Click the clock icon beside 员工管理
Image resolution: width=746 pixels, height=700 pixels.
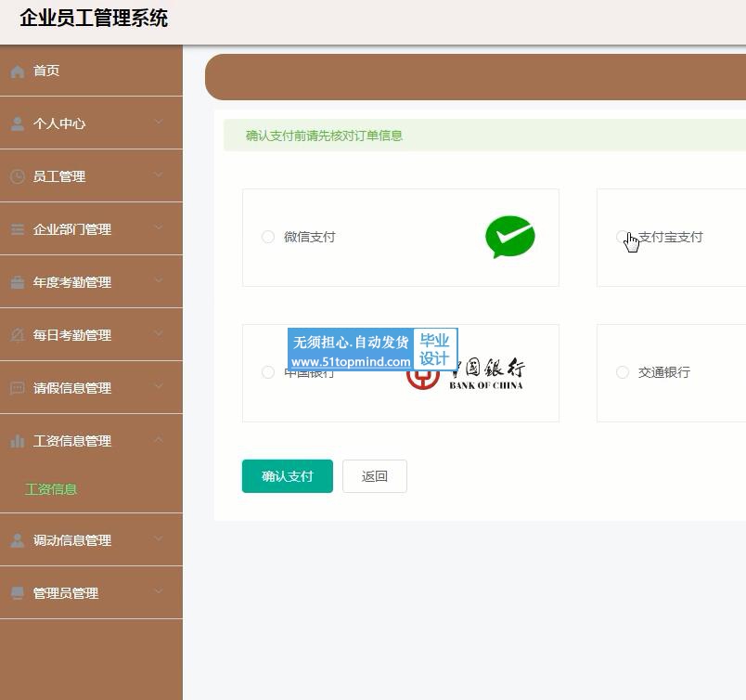pyautogui.click(x=18, y=176)
